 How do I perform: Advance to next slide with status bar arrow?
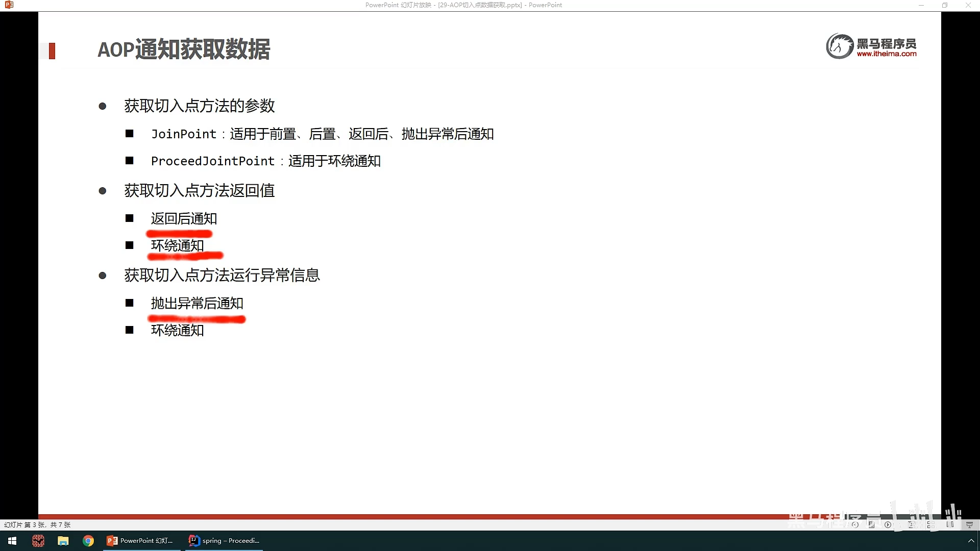click(x=888, y=524)
